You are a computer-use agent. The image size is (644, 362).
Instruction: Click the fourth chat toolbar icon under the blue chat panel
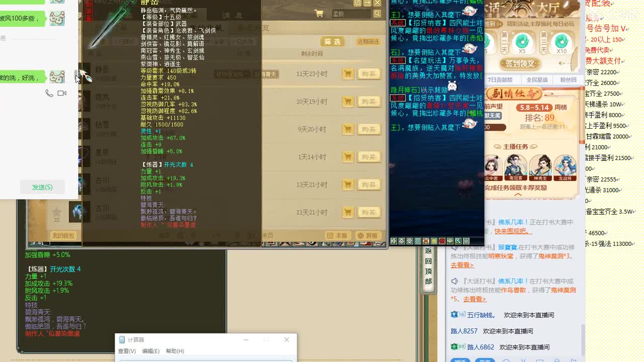418,241
